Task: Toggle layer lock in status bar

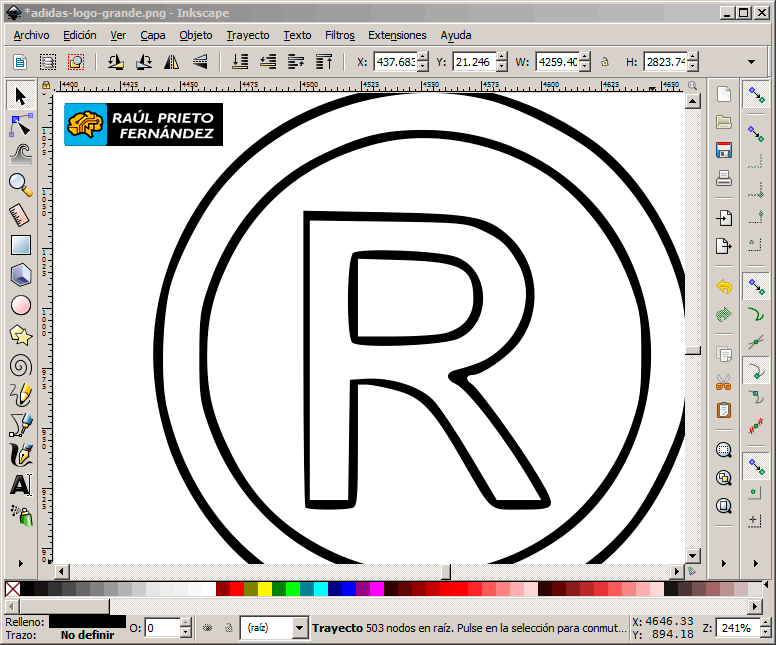Action: [x=227, y=628]
